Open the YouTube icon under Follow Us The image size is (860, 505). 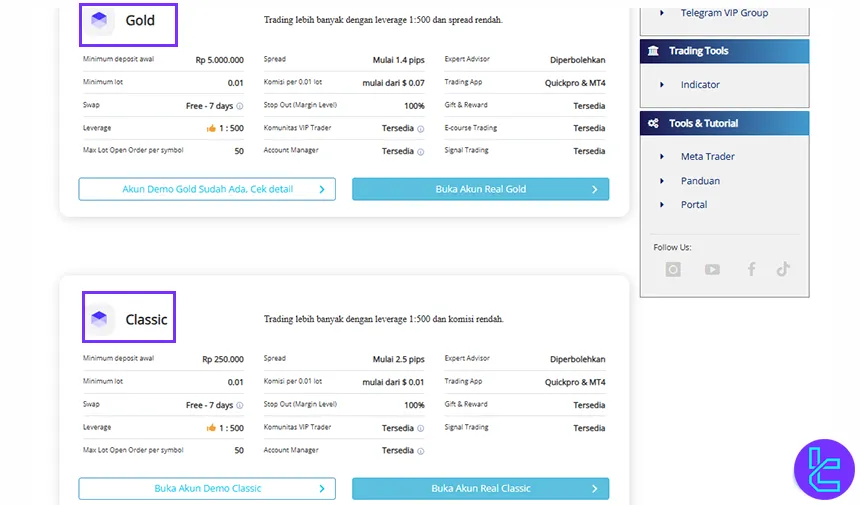[712, 269]
